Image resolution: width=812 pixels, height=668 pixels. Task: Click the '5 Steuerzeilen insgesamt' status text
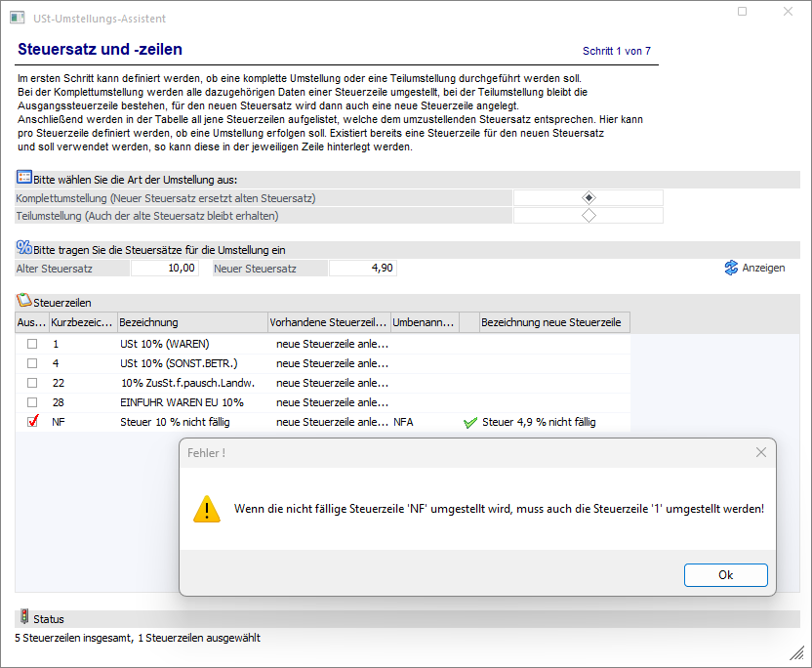[x=74, y=638]
